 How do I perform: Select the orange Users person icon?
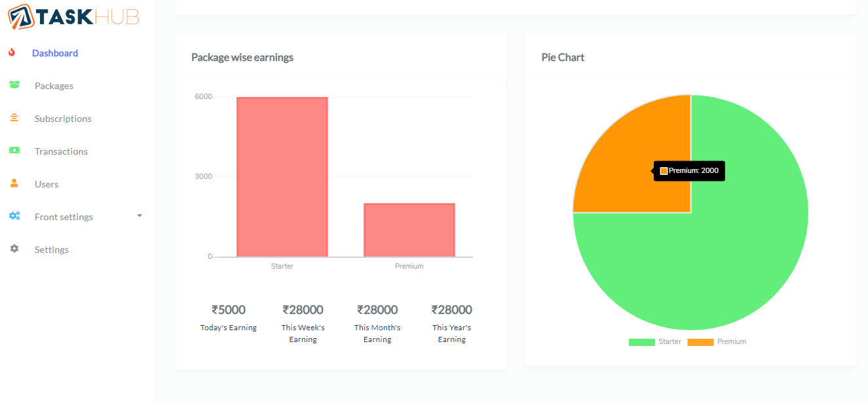(x=14, y=183)
